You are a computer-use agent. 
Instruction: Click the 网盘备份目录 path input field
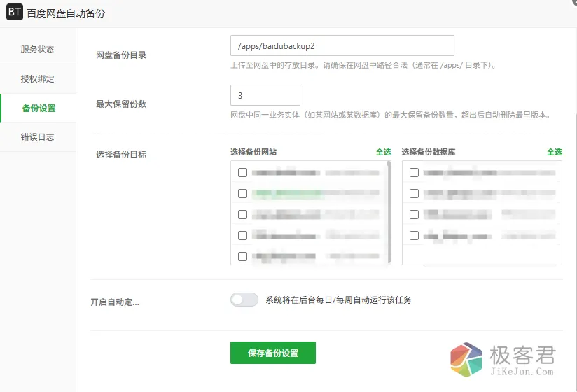[342, 45]
